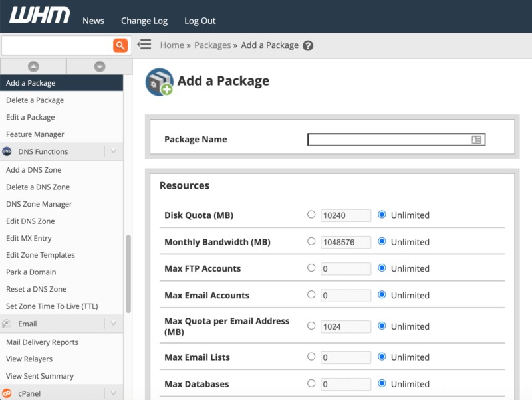Click the DNS Functions section icon
This screenshot has width=532, height=400.
[x=7, y=151]
